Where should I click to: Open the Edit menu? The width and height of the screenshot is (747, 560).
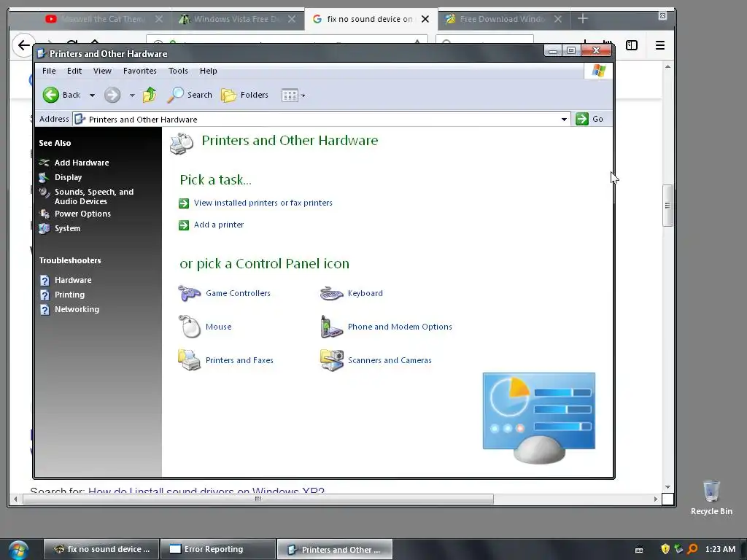(74, 71)
